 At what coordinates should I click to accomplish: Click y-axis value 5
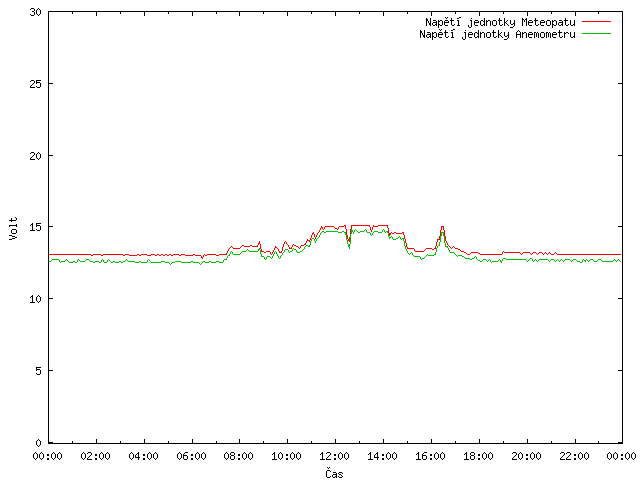click(38, 371)
